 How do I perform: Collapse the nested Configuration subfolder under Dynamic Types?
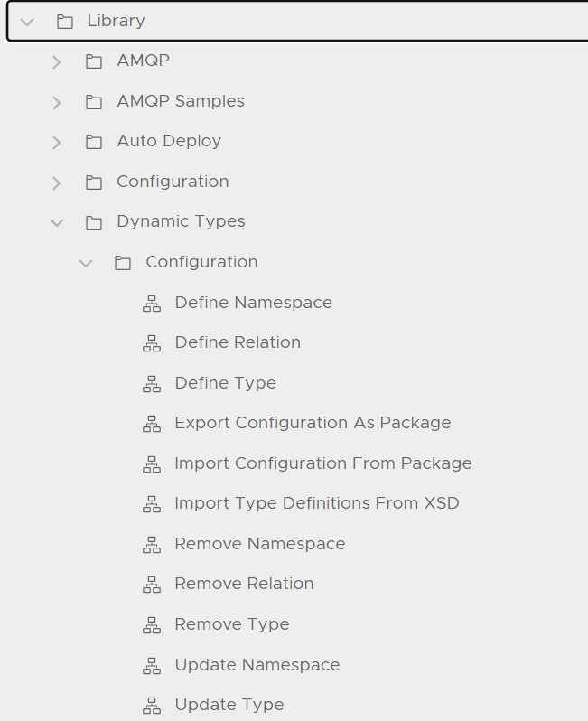tap(86, 263)
